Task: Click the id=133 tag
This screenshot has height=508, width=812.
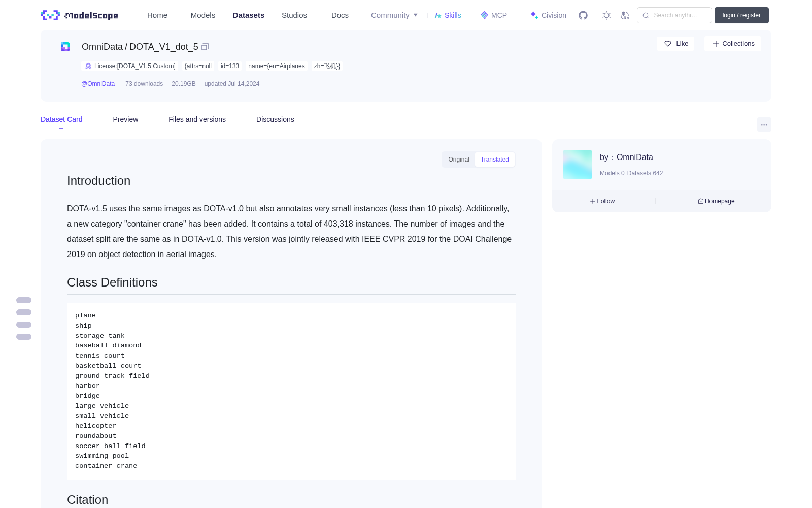Action: click(230, 66)
